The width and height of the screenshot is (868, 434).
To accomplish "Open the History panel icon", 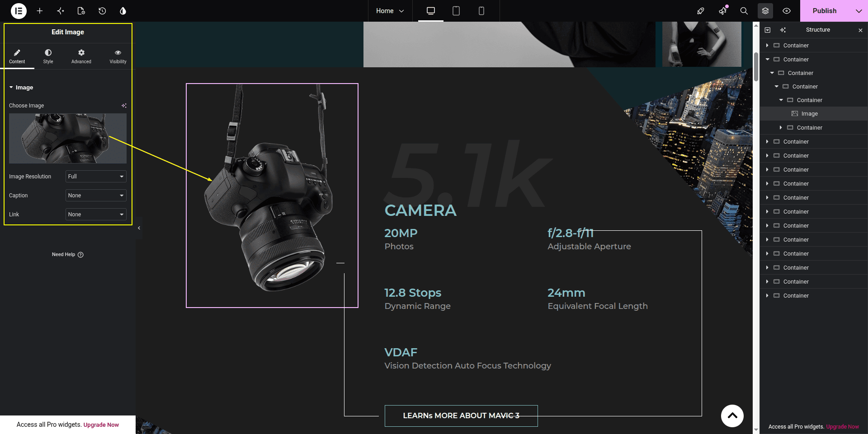I will [x=102, y=11].
